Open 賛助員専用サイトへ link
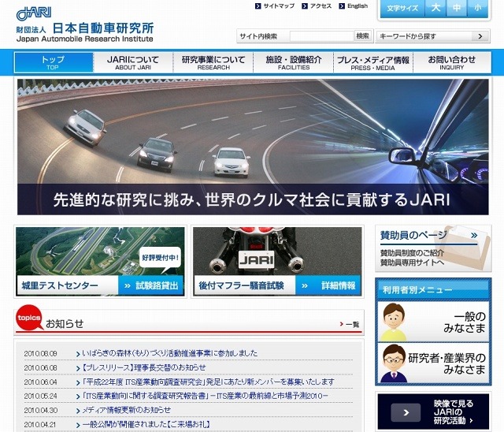The height and width of the screenshot is (432, 504). click(x=412, y=263)
